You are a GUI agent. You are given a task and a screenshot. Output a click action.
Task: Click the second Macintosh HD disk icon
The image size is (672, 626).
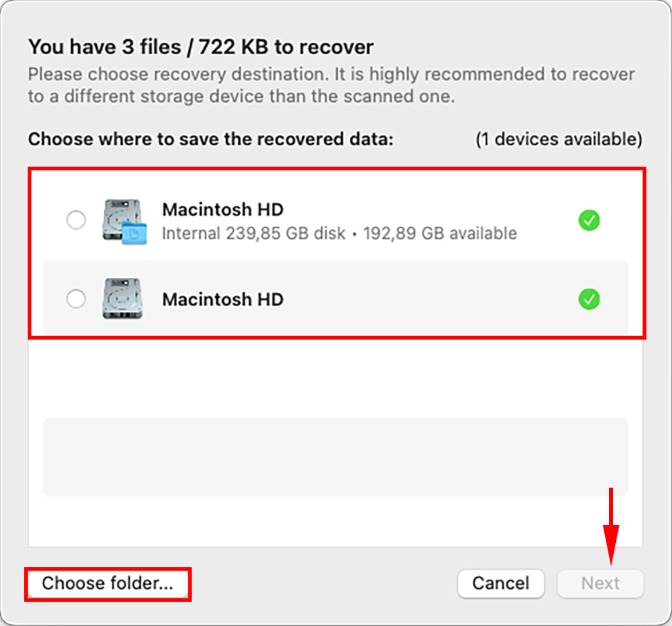(121, 299)
